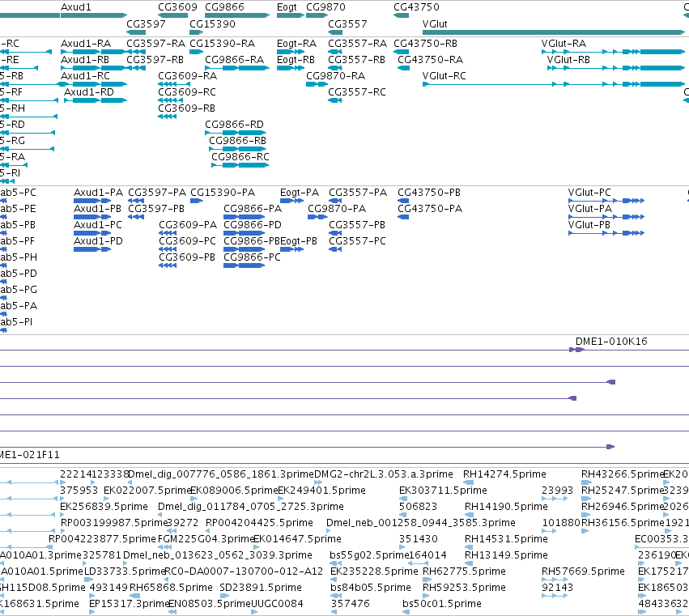Select transcript Eogt-RB
689x616 pixels.
pos(296,60)
